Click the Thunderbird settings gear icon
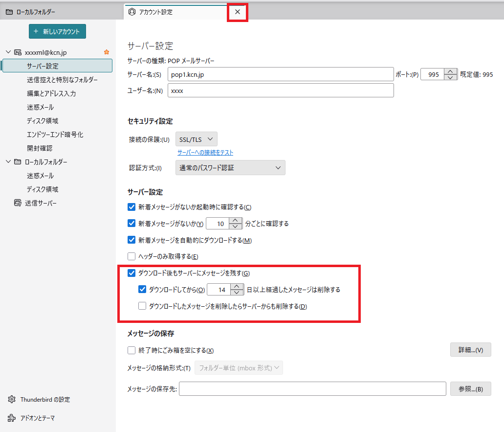The width and height of the screenshot is (504, 432). tap(12, 400)
